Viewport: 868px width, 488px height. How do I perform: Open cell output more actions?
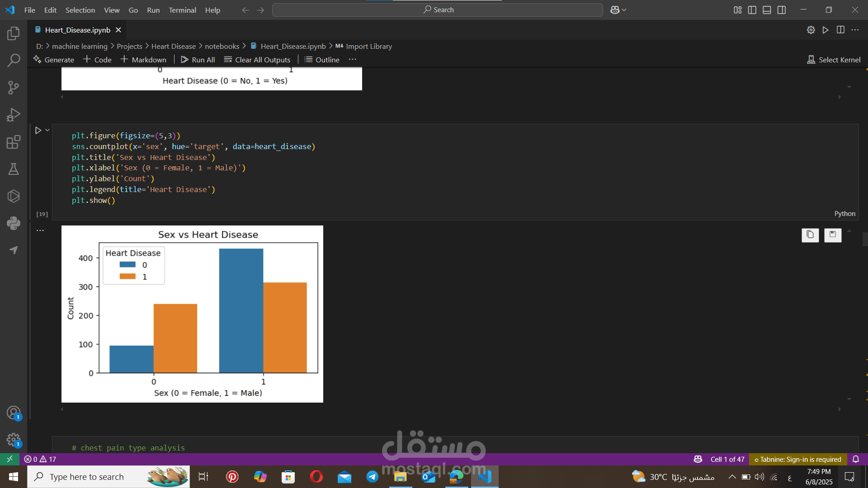pos(40,230)
